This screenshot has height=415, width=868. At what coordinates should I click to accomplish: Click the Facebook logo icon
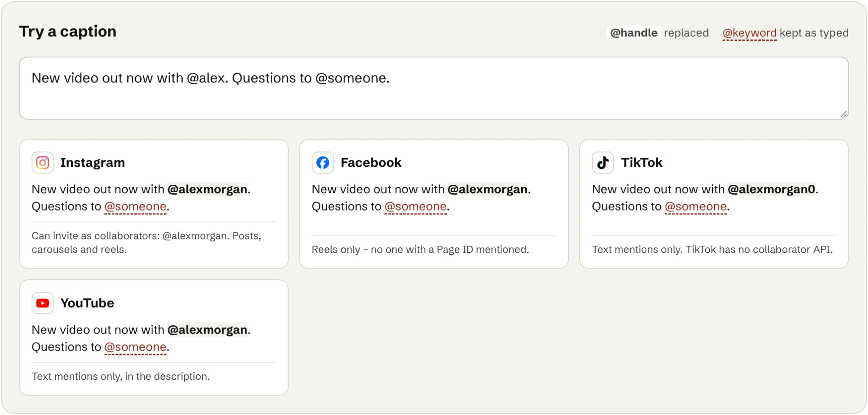[323, 162]
